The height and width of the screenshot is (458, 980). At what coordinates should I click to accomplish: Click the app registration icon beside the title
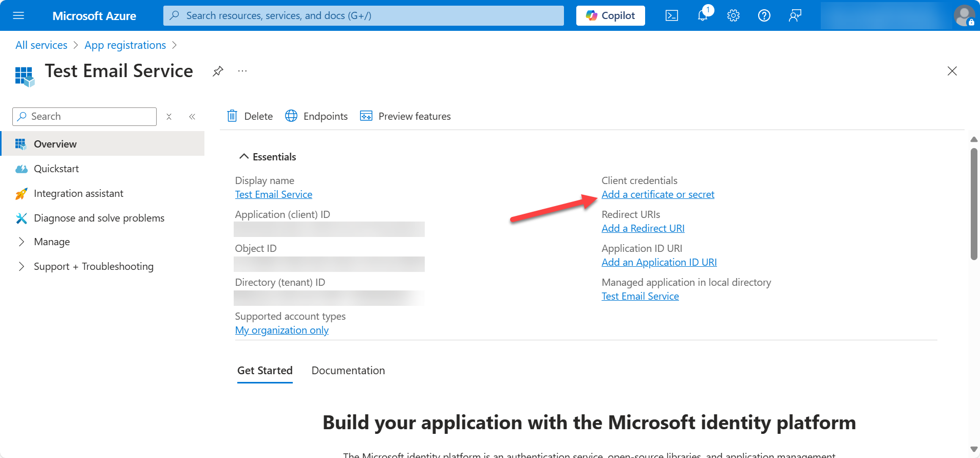25,77
